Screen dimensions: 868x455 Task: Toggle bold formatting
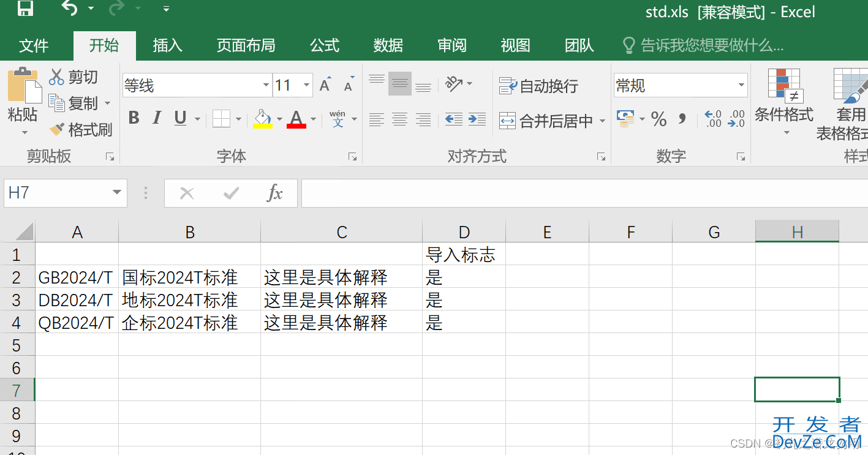click(x=134, y=118)
